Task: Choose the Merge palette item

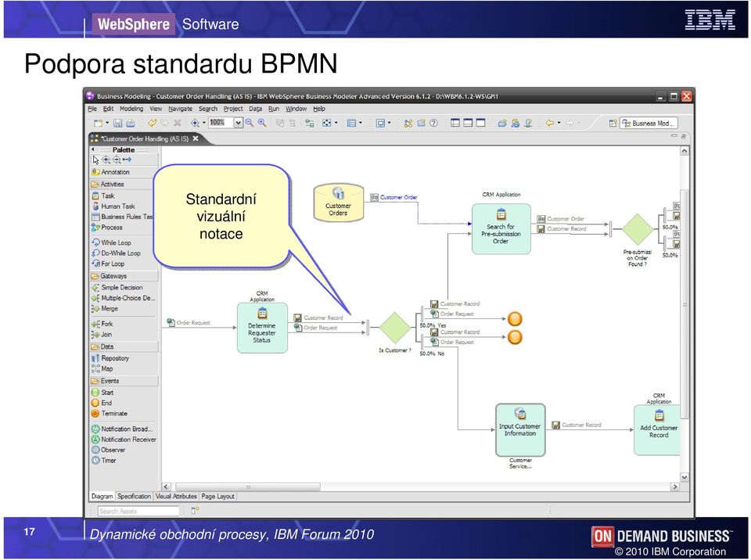Action: point(104,309)
